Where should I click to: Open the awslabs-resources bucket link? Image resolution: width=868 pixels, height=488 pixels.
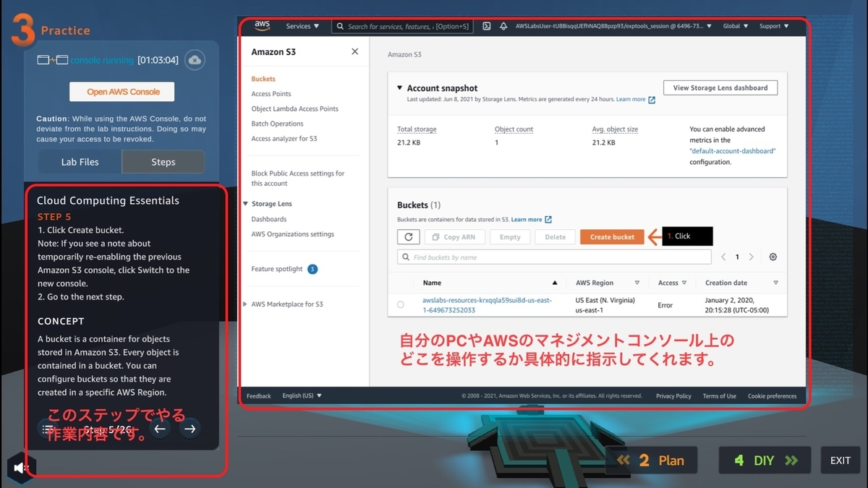[x=487, y=305]
